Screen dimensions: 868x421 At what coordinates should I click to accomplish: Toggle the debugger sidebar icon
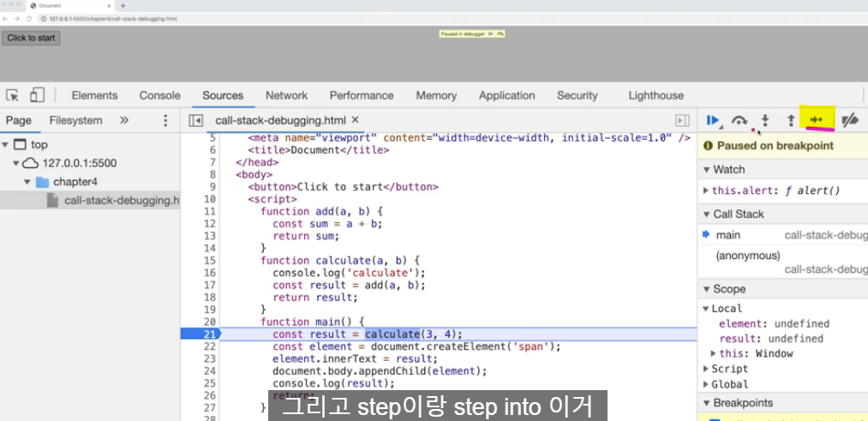(683, 121)
